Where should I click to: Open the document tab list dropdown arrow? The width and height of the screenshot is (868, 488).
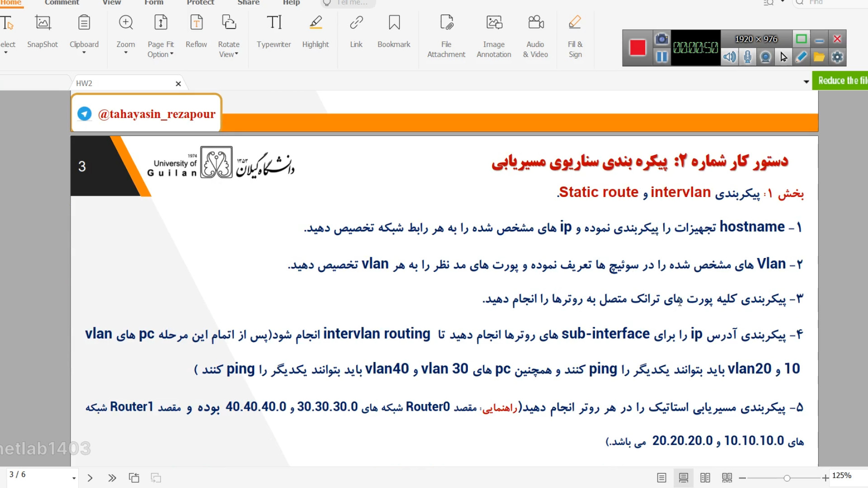coord(806,82)
